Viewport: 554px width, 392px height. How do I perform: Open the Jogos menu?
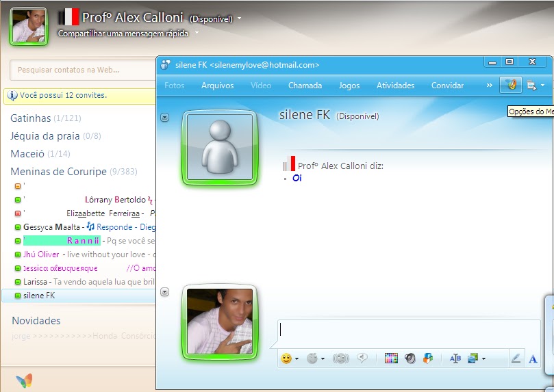tap(349, 86)
